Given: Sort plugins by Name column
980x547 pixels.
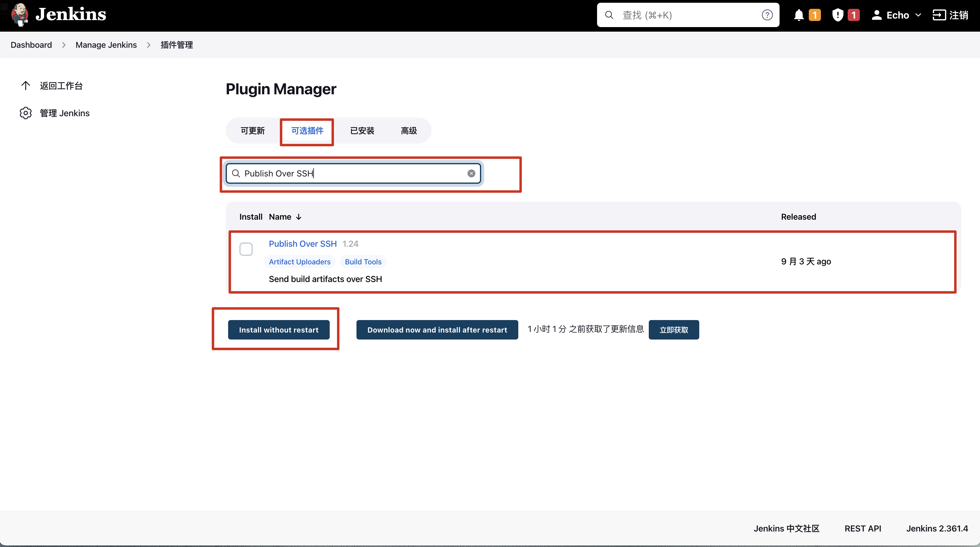Looking at the screenshot, I should tap(280, 217).
